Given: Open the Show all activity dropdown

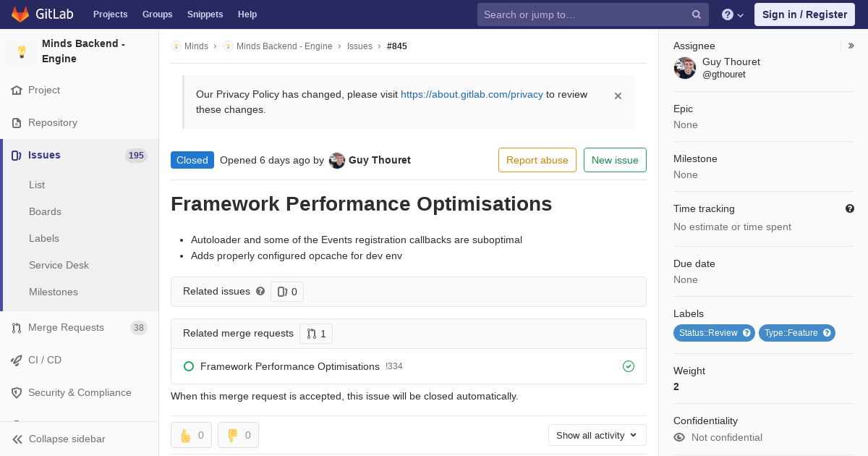Looking at the screenshot, I should tap(597, 435).
